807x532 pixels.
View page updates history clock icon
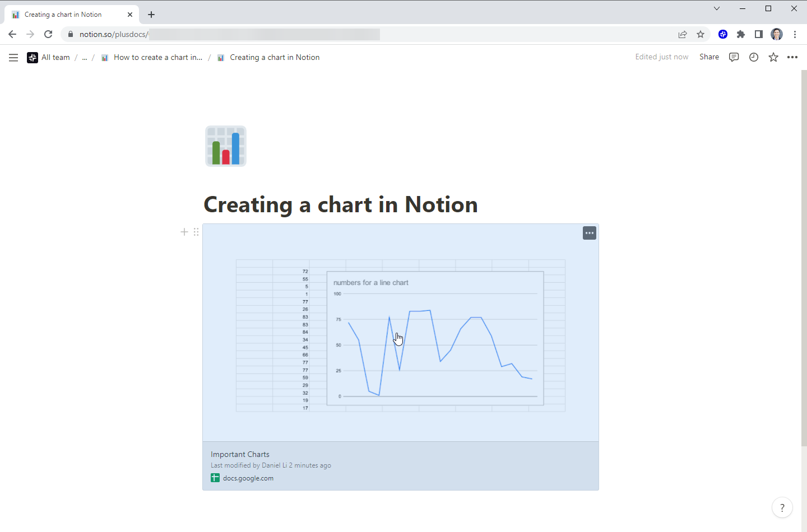point(754,57)
